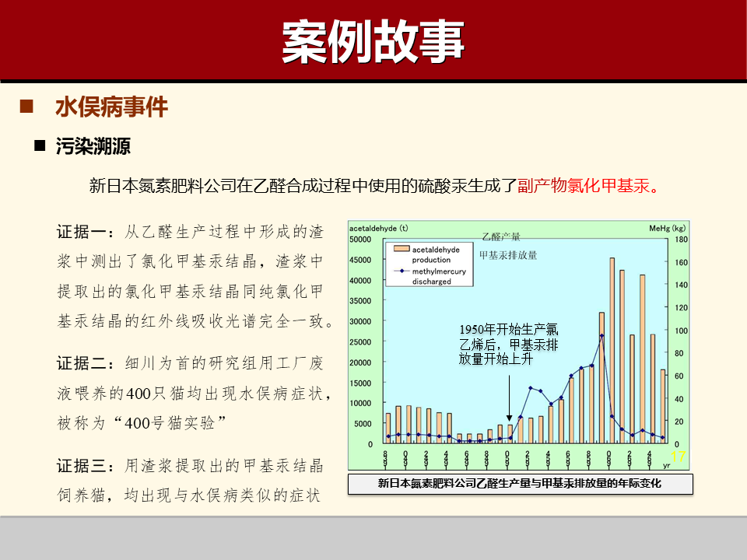Click the yellow page number 17
747x560 pixels.
[x=677, y=455]
